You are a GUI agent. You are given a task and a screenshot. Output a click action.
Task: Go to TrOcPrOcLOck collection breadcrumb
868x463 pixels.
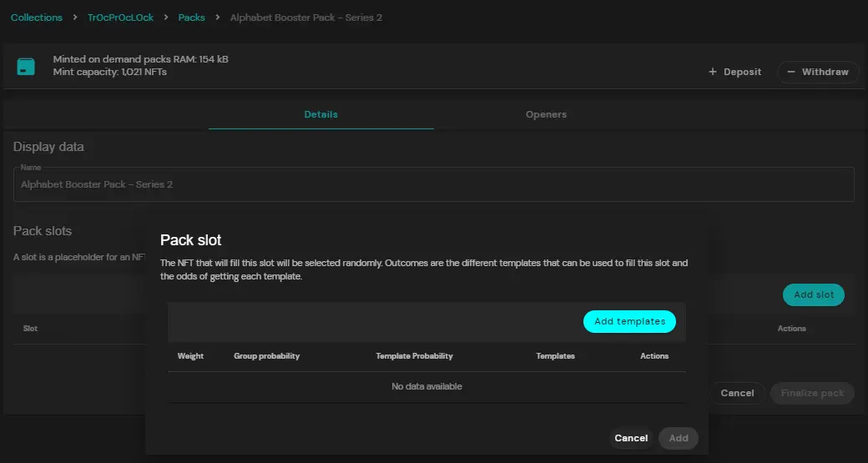tap(121, 18)
